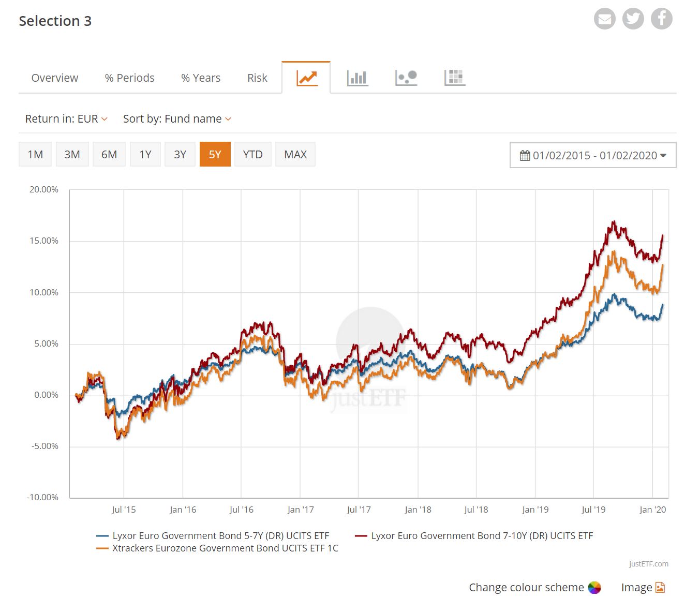Click the Jul '15 axis label
This screenshot has height=613, width=700.
click(x=124, y=510)
